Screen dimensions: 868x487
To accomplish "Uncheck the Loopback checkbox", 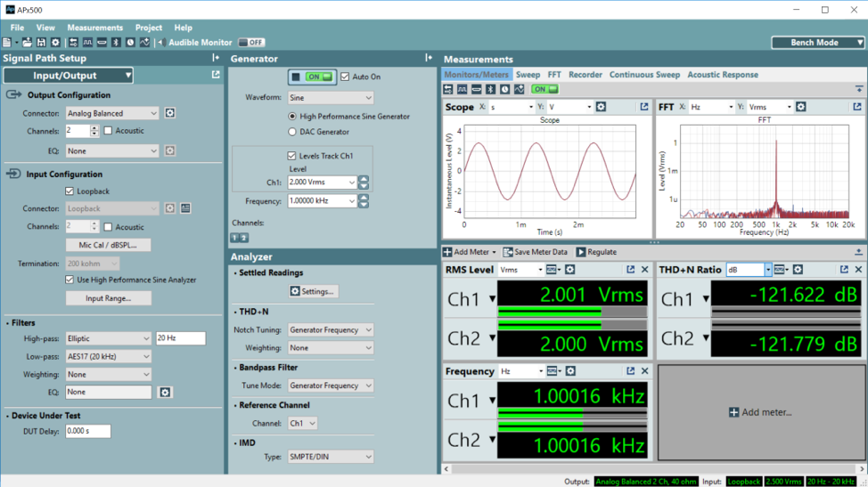I will (70, 191).
